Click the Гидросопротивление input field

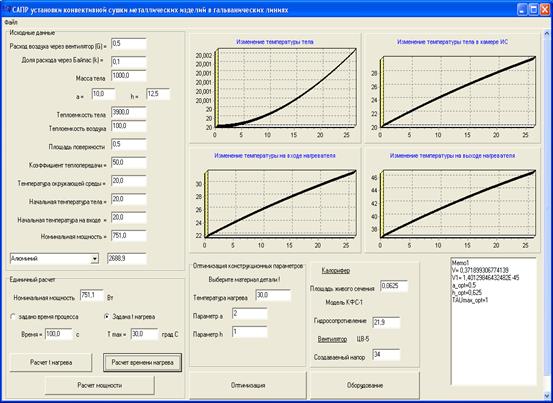point(386,323)
